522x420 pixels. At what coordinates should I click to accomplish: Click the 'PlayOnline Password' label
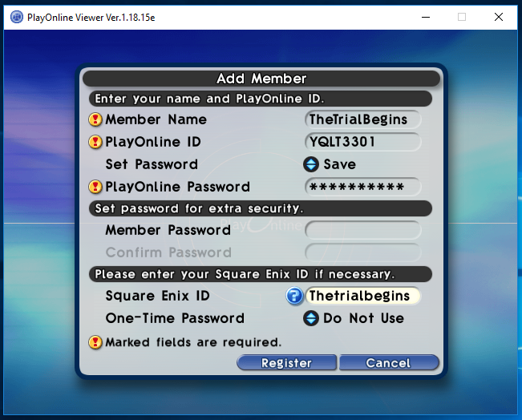(177, 187)
